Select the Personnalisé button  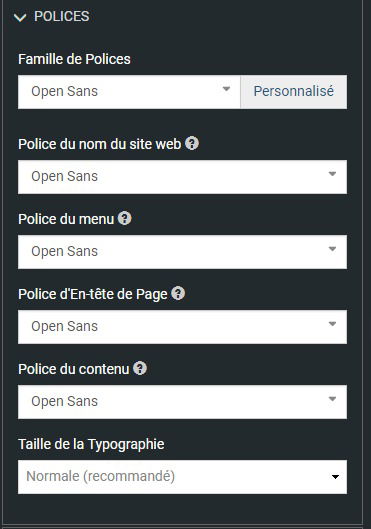click(x=293, y=92)
